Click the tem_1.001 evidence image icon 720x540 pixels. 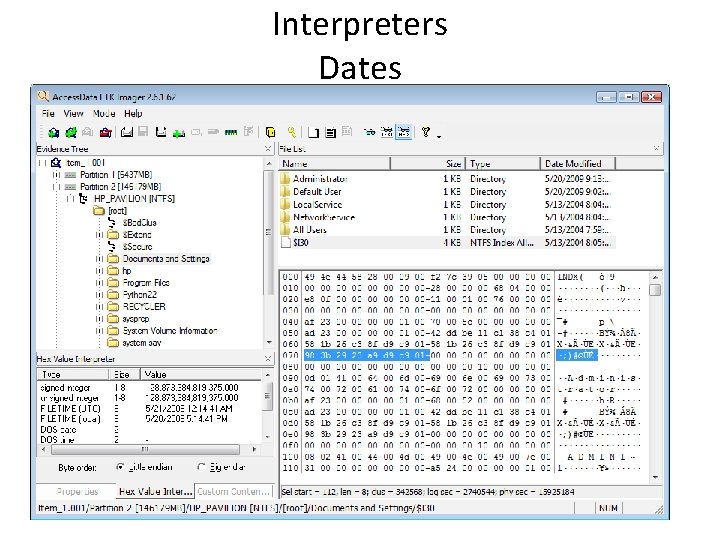tap(56, 163)
